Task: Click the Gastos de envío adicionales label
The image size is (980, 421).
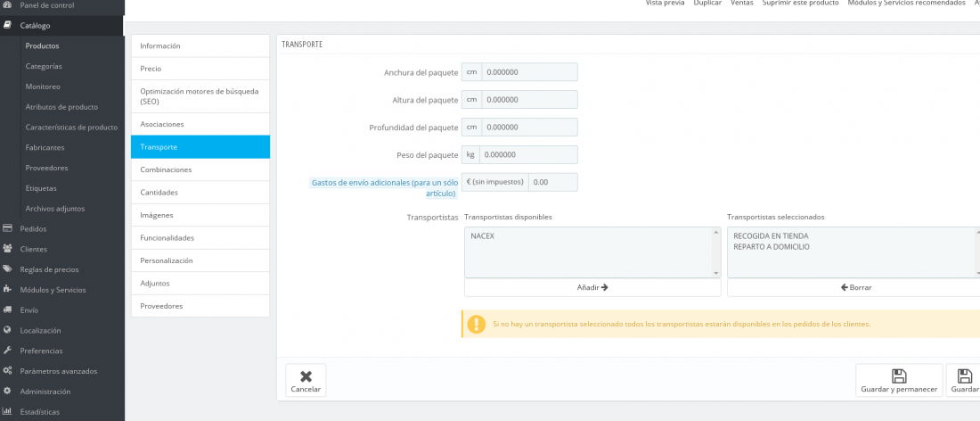Action: pyautogui.click(x=384, y=187)
